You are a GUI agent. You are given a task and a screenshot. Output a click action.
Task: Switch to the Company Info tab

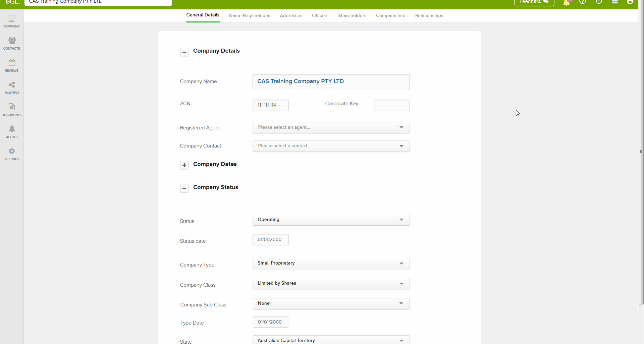pyautogui.click(x=390, y=16)
